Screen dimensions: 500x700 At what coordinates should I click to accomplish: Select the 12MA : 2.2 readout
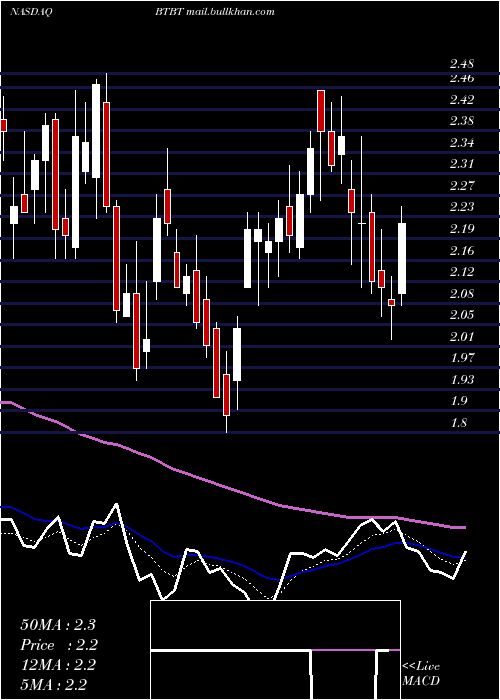tap(58, 665)
